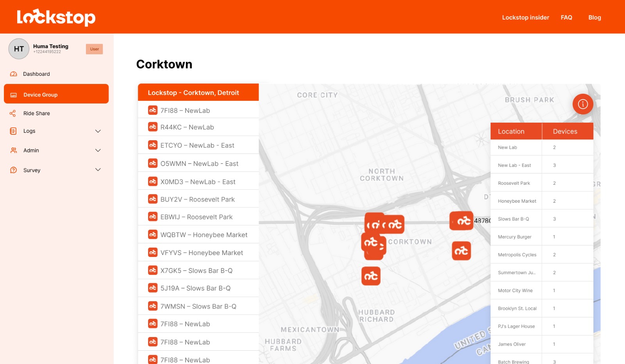Viewport: 625px width, 364px height.
Task: Choose the 7WMSN – Slows Bar B-Q device
Action: click(x=198, y=306)
